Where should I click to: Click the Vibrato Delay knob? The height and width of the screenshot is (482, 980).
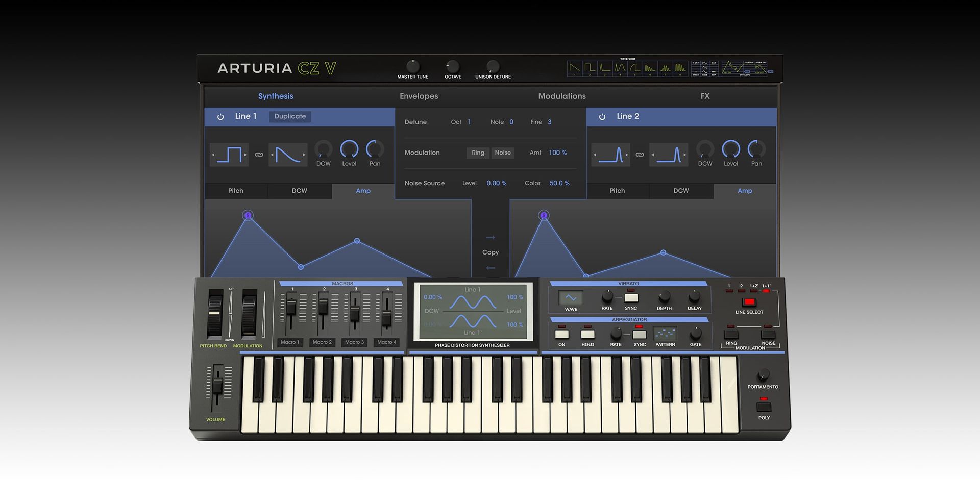coord(694,296)
